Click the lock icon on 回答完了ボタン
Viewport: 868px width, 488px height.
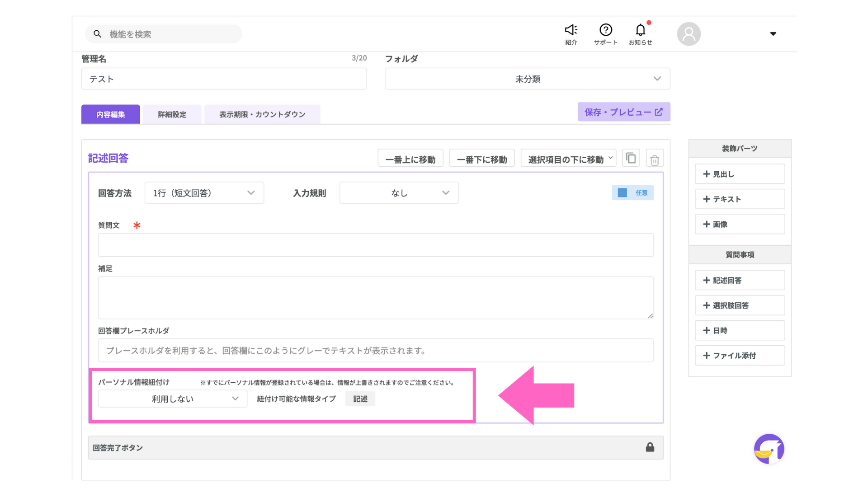point(650,447)
